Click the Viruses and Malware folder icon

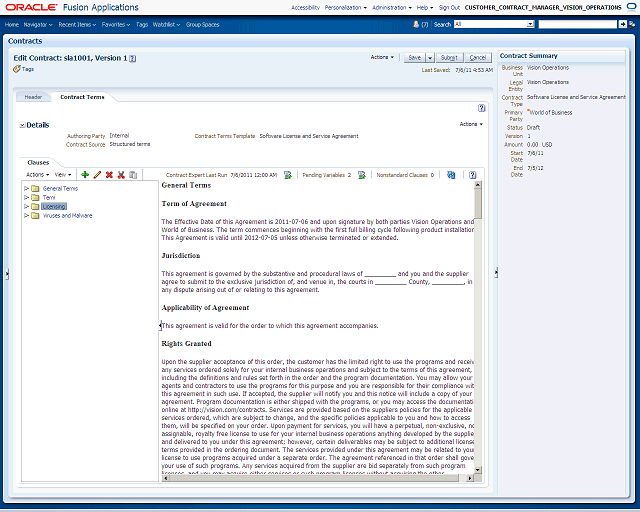click(x=36, y=215)
